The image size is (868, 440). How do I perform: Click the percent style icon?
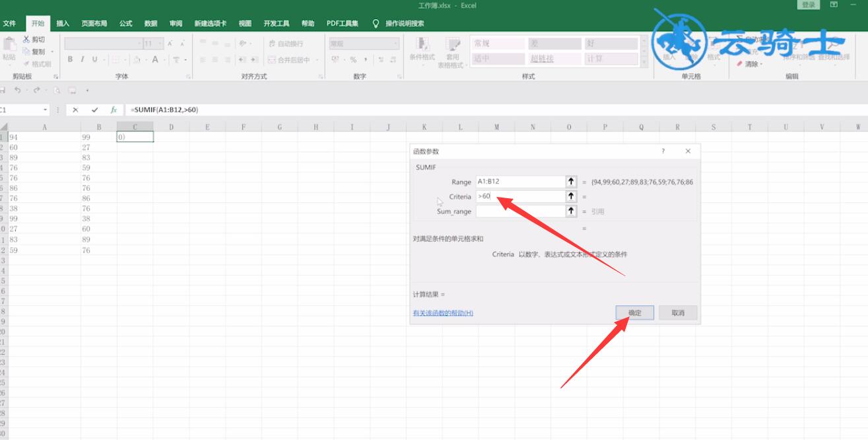(x=353, y=59)
